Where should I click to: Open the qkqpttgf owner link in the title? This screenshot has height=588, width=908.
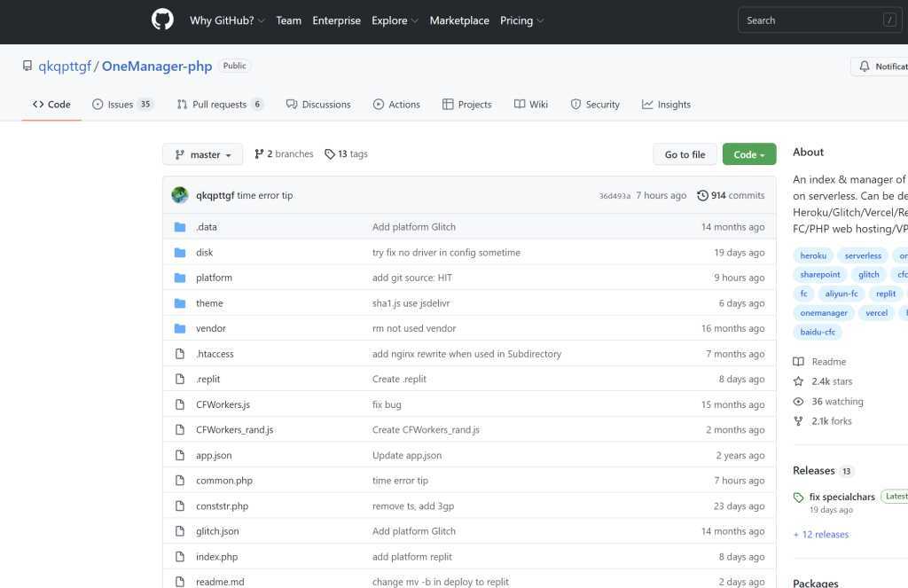[65, 66]
